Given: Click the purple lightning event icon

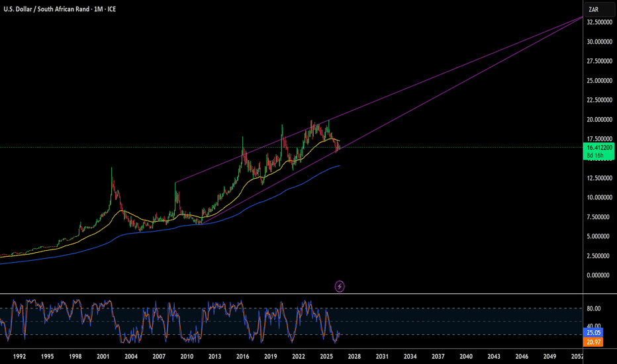Looking at the screenshot, I should point(340,286).
